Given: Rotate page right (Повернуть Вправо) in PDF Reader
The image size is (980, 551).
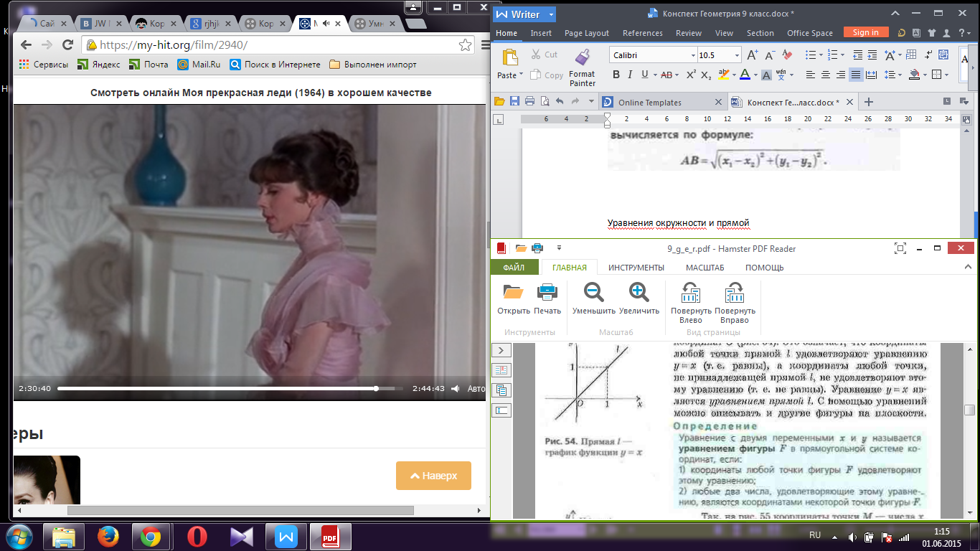Looking at the screenshot, I should click(x=735, y=303).
